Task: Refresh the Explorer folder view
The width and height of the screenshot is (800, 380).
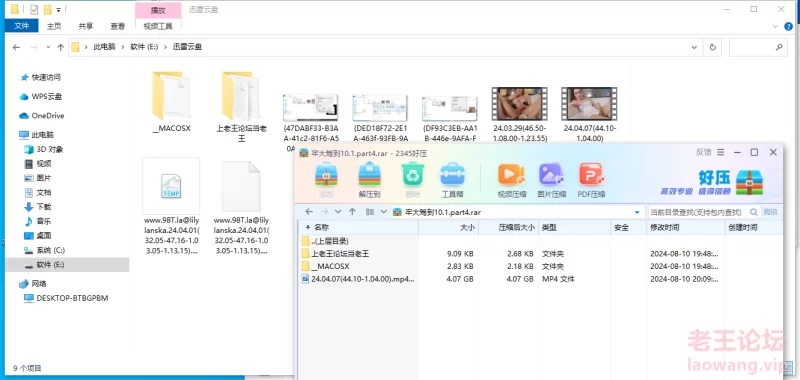Action: 713,47
